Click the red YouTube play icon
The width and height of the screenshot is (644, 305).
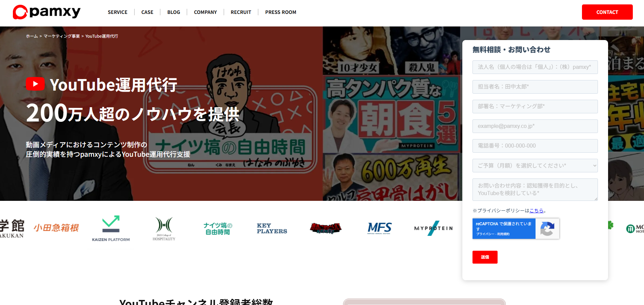[35, 84]
